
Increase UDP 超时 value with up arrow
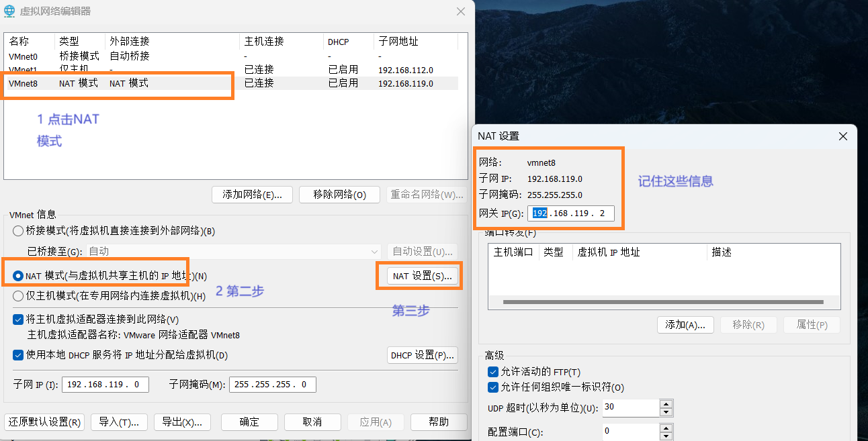coord(666,404)
